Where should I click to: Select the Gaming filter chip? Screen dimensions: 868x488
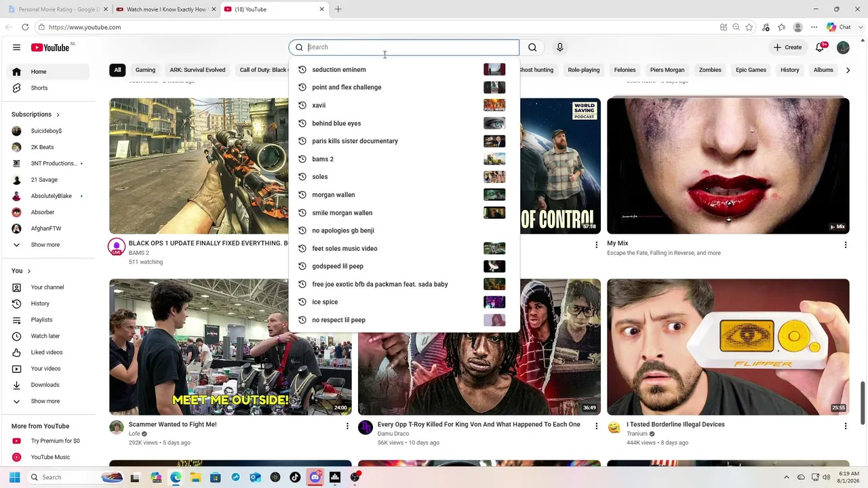pos(145,70)
